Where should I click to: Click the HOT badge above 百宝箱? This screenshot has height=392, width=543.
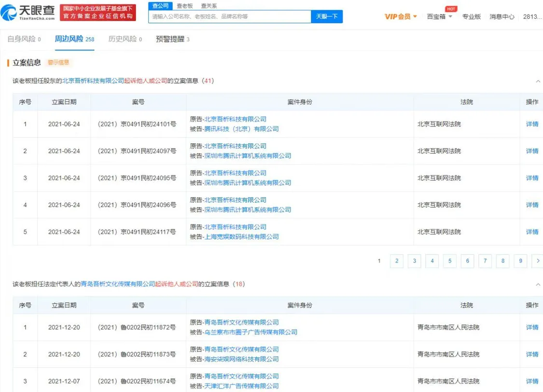pos(451,9)
